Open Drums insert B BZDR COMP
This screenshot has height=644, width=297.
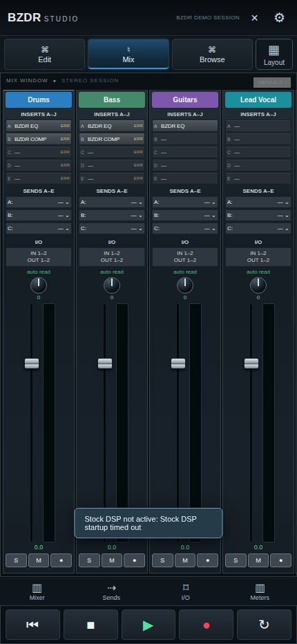point(39,139)
